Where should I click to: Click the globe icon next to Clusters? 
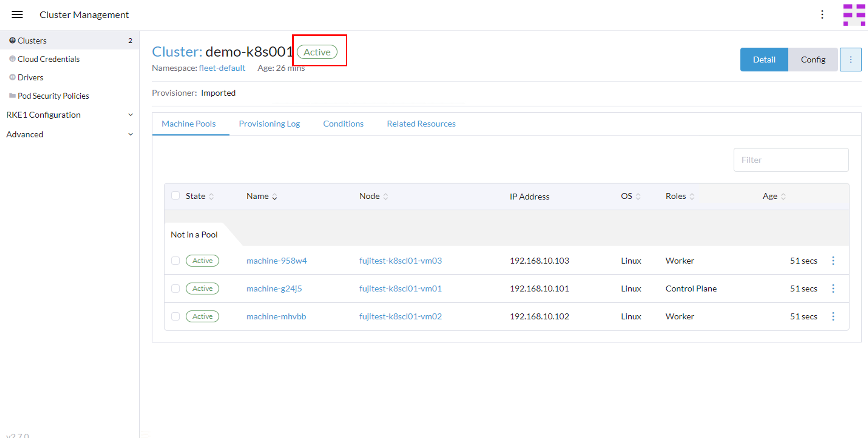click(13, 40)
